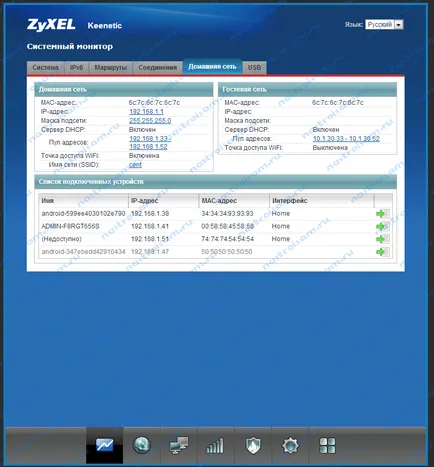Open the system monitor graph icon
Screen dimensions: 434x467
tap(104, 445)
